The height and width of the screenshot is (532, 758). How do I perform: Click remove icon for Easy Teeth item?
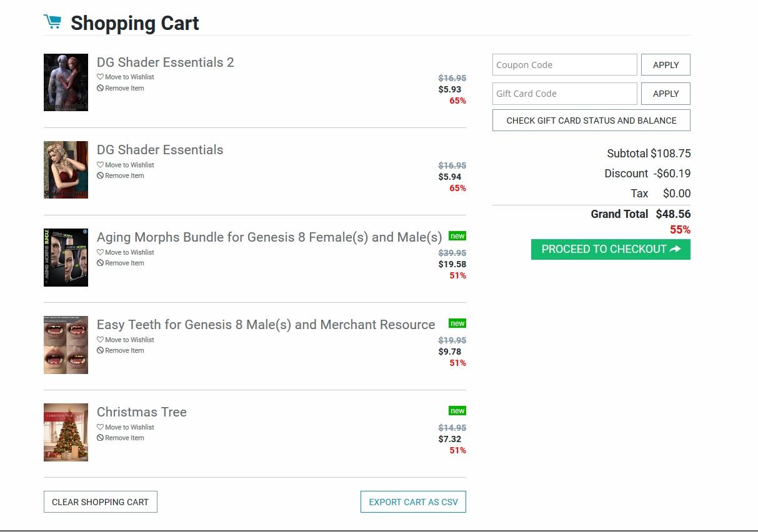coord(100,350)
